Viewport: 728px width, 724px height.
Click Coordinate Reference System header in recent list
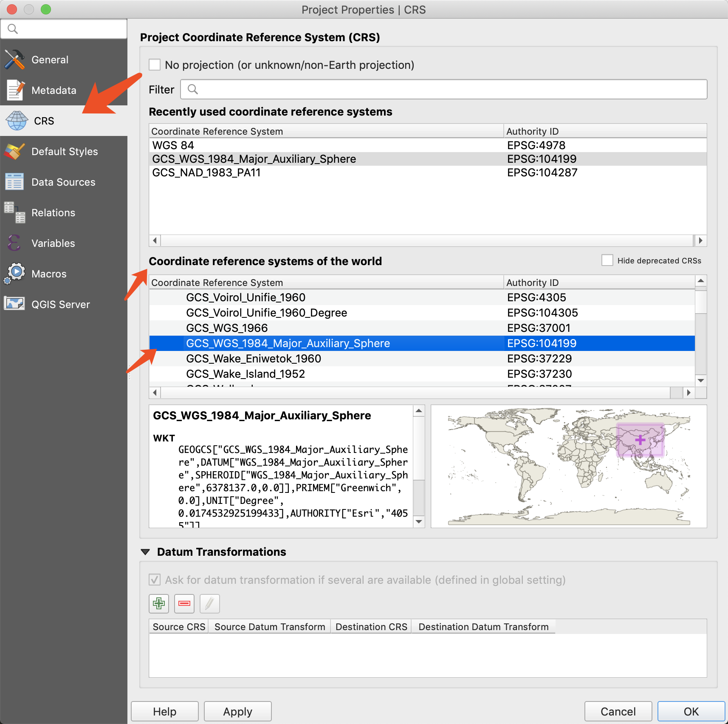(x=326, y=131)
